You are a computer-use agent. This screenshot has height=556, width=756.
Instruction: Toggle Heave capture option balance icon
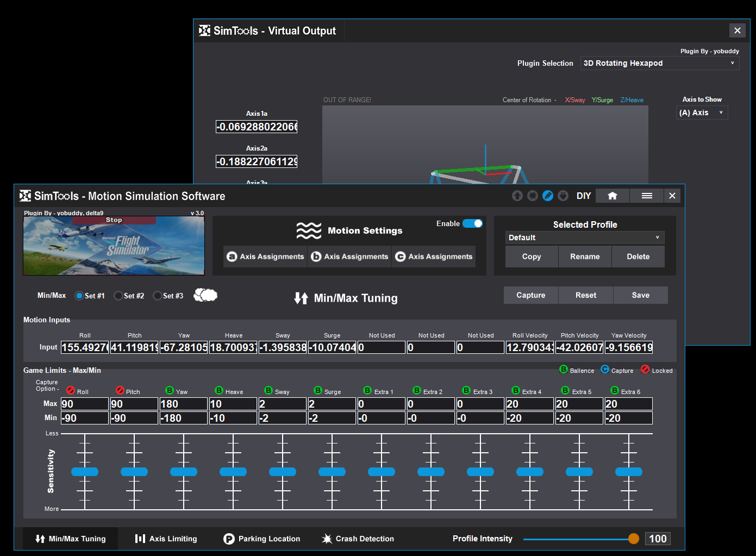(x=219, y=390)
